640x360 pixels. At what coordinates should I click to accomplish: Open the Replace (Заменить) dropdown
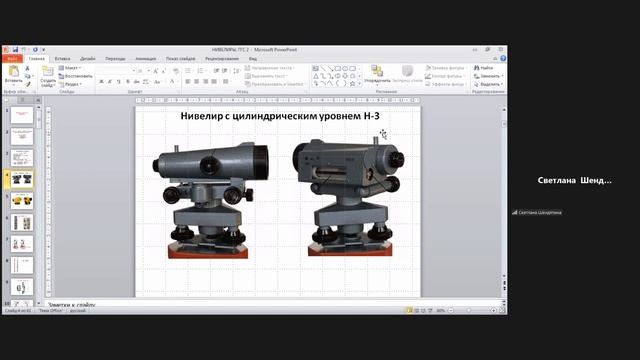coord(489,76)
